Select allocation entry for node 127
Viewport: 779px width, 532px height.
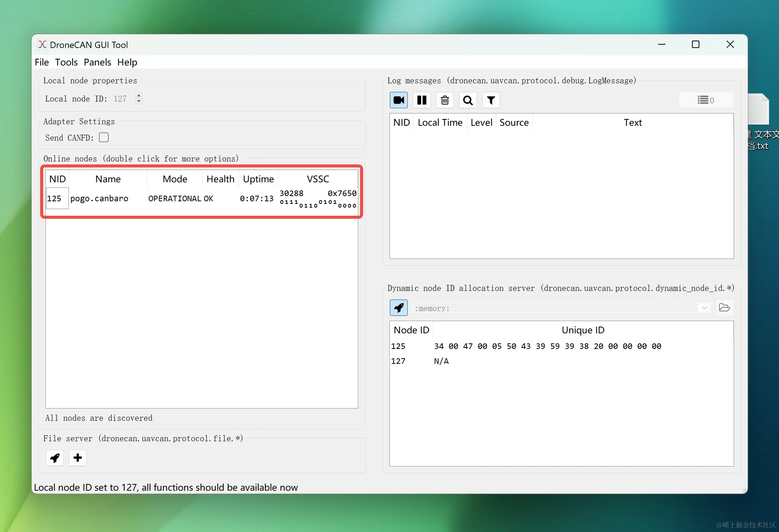tap(398, 361)
